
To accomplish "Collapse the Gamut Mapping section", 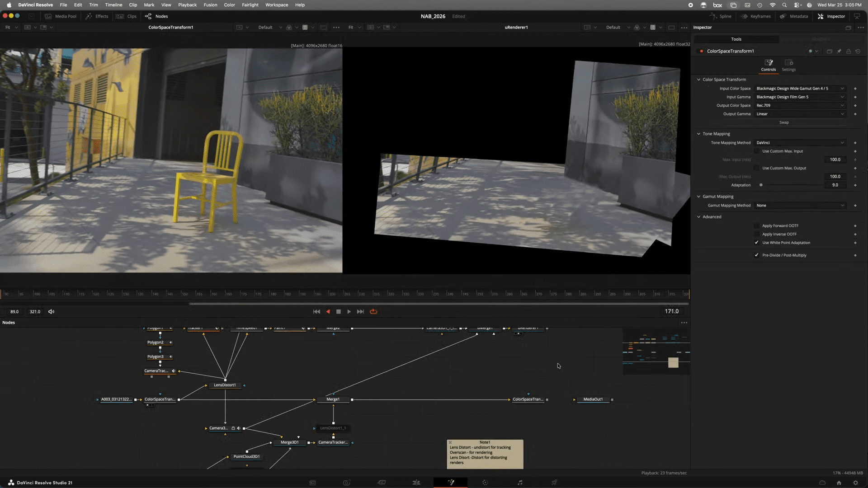I will 698,197.
